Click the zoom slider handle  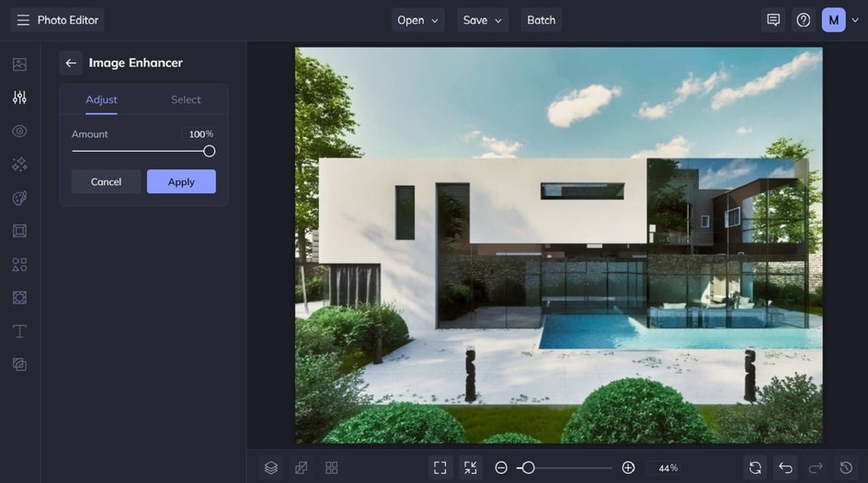tap(529, 468)
